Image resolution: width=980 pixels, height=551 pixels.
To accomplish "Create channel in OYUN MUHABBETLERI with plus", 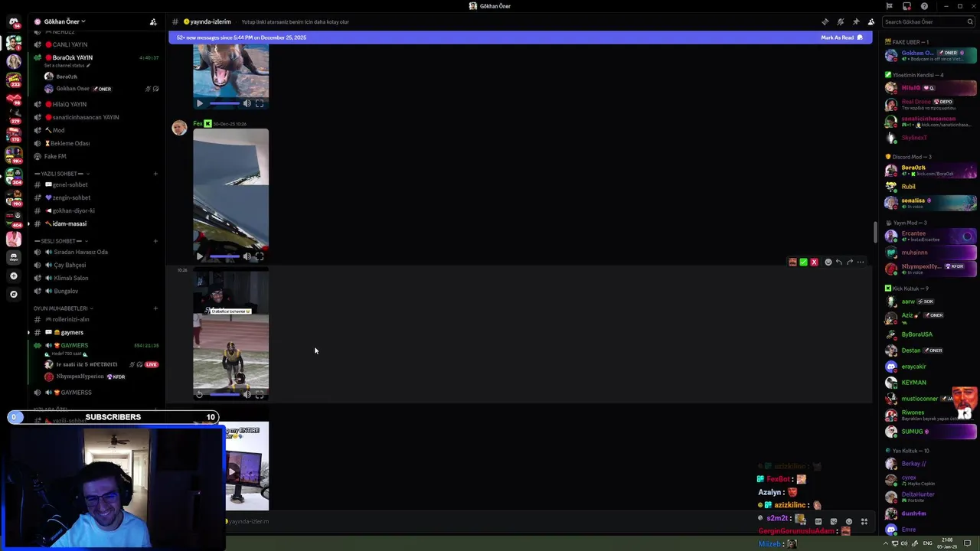I will click(x=155, y=308).
